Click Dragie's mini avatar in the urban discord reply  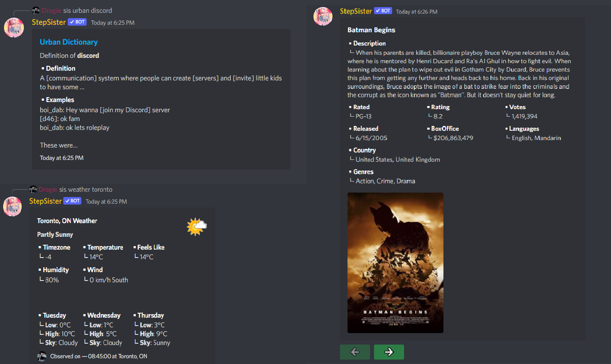tap(36, 11)
